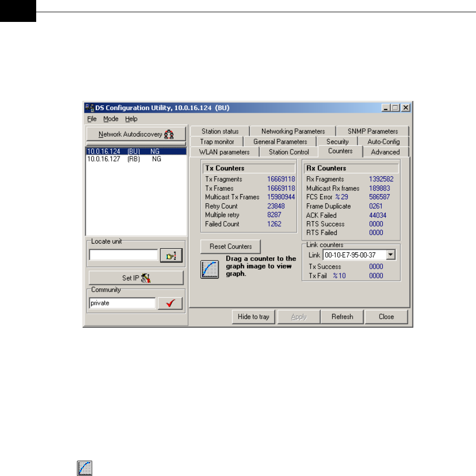Open the Help menu
Viewport: 476px width, 476px height.
131,119
